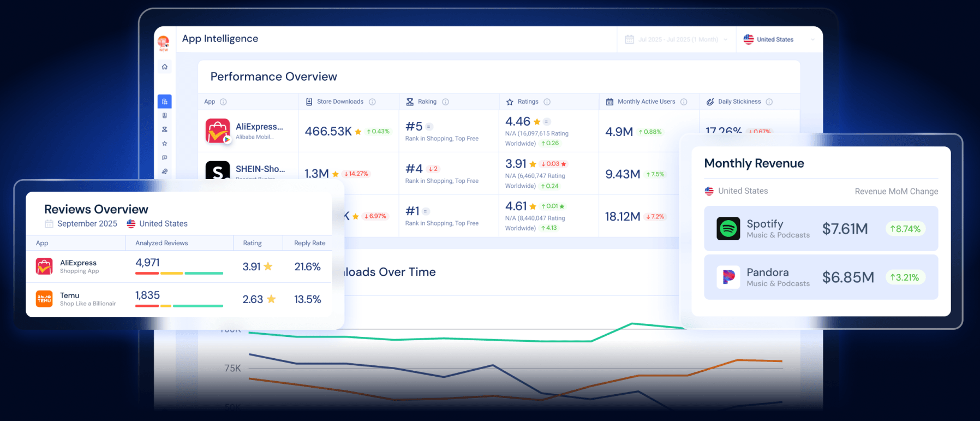
Task: Click the Pandora logo in Monthly Revenue
Action: point(728,277)
